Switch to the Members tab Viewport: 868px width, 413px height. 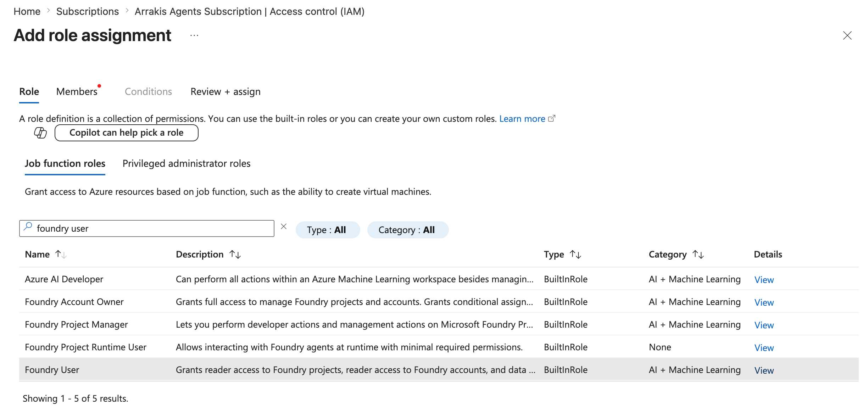click(77, 92)
